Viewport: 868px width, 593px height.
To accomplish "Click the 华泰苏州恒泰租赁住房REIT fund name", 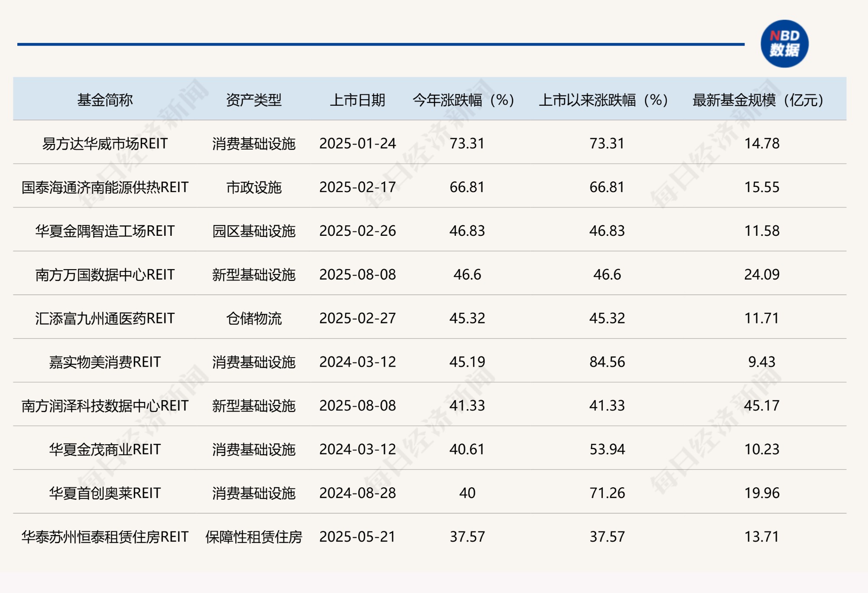I will (105, 537).
